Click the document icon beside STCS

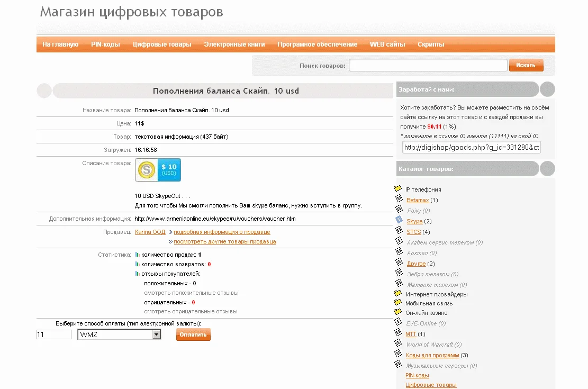pos(399,230)
